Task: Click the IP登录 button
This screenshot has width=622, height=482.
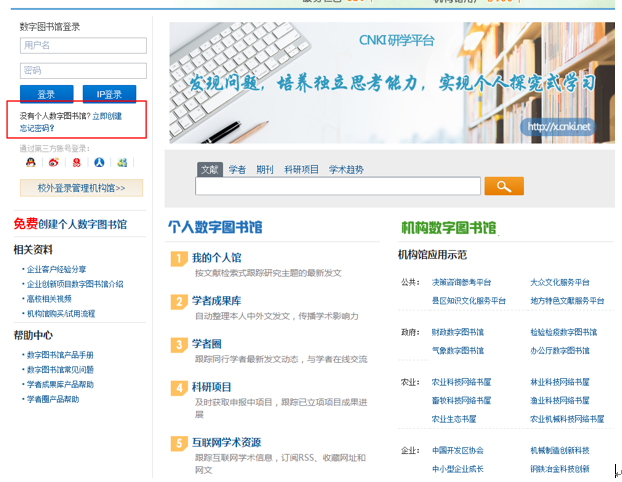Action: (109, 94)
